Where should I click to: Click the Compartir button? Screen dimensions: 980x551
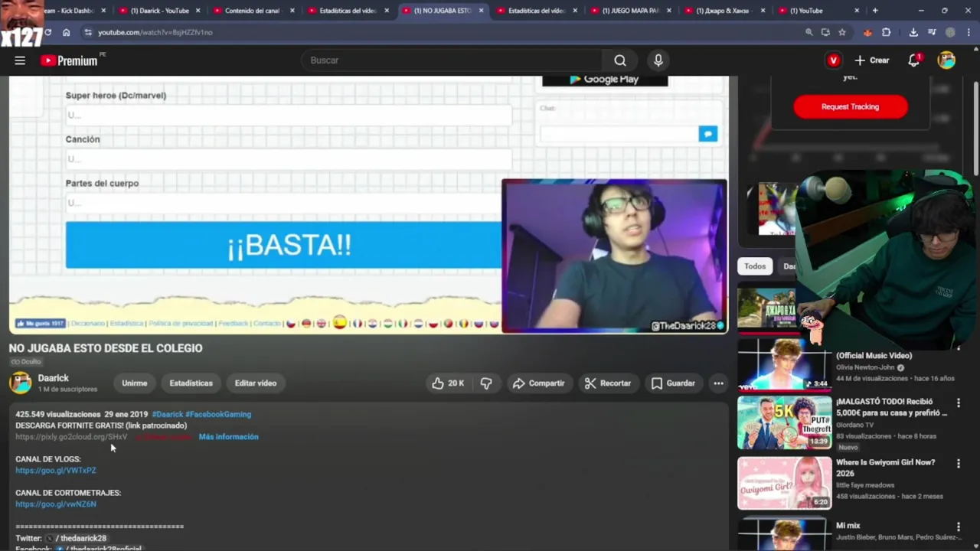click(538, 383)
